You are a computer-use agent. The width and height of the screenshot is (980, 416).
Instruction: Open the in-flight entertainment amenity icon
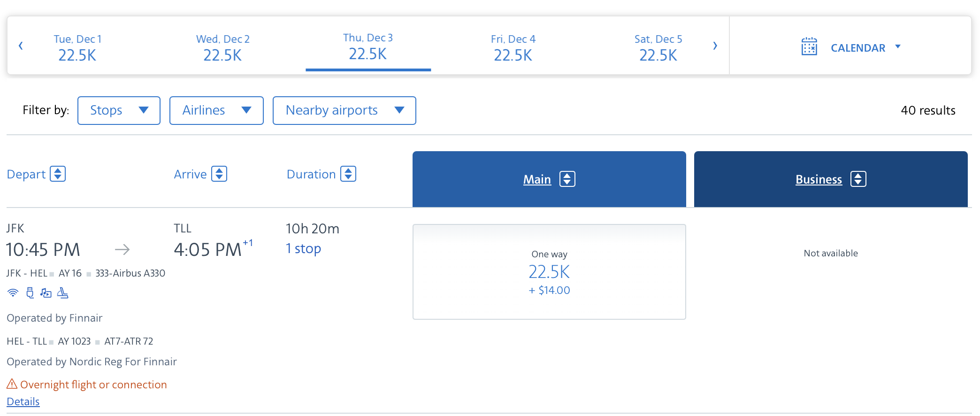46,293
